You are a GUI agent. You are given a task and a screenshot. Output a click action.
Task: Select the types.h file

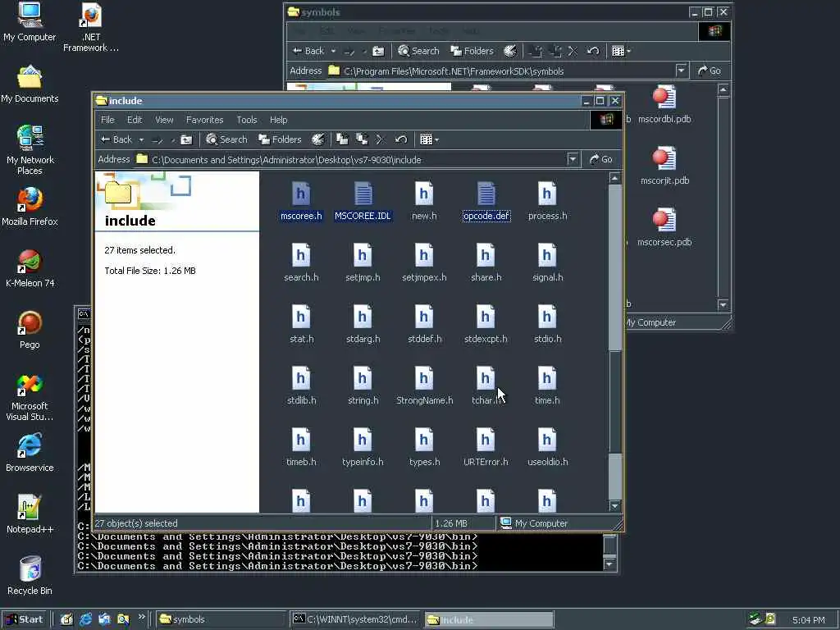pyautogui.click(x=424, y=449)
